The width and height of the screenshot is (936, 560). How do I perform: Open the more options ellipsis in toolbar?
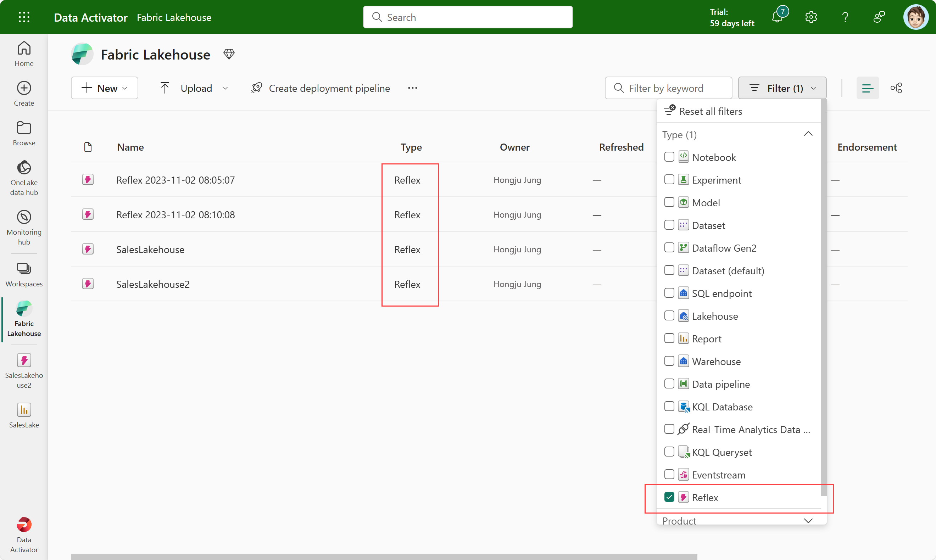pyautogui.click(x=413, y=88)
